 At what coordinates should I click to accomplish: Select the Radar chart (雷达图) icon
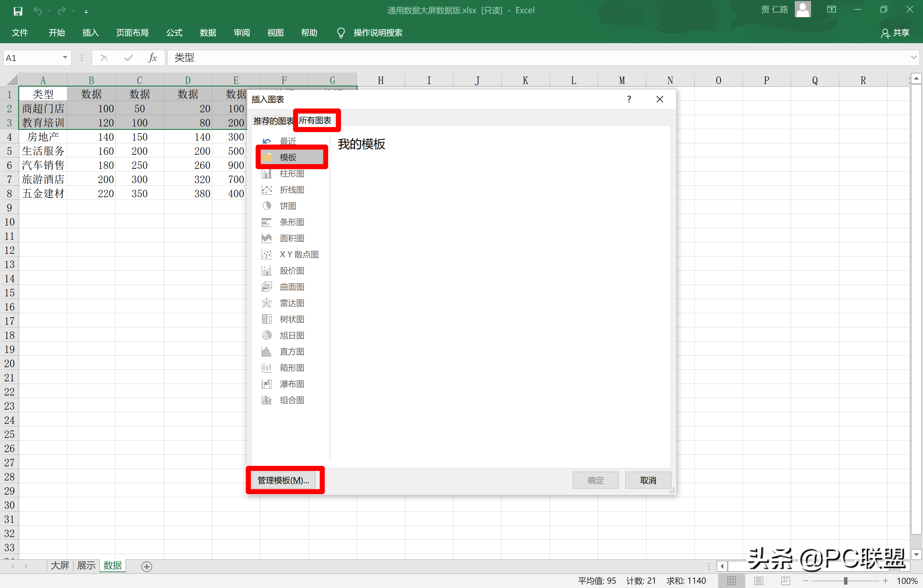click(x=267, y=303)
